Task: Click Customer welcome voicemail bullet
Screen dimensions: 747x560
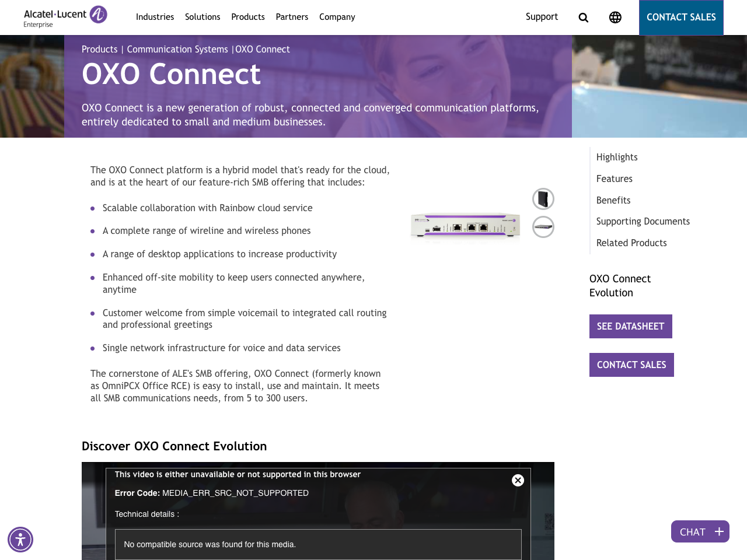Action: (x=245, y=318)
